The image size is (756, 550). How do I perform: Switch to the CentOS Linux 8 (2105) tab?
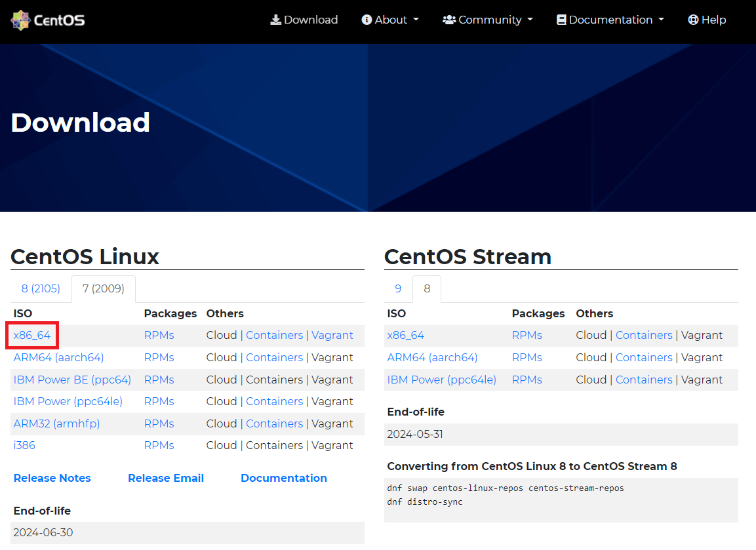pyautogui.click(x=40, y=288)
